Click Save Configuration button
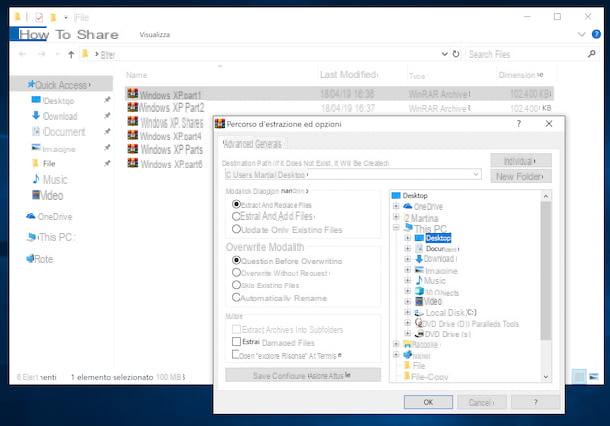 pos(302,375)
